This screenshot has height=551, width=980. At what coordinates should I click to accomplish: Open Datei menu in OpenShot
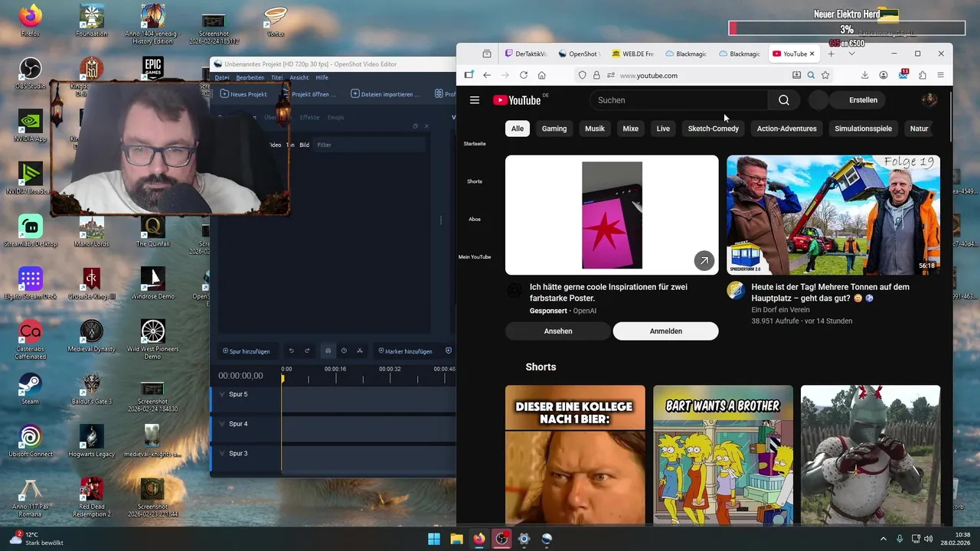222,77
